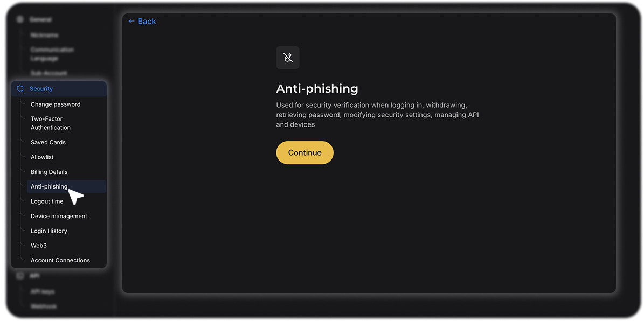The height and width of the screenshot is (321, 644).
Task: Go back using the Back link
Action: [142, 22]
